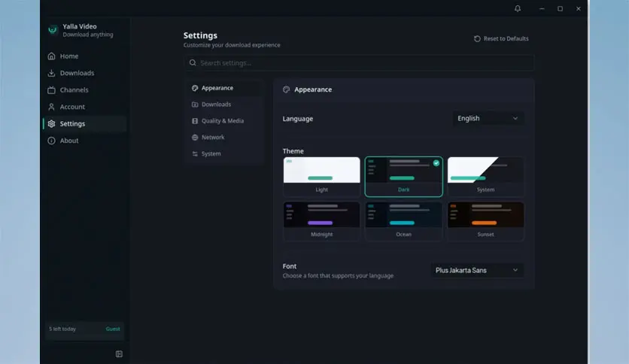Screen dimensions: 629x364
Task: Choose the System theme
Action: (x=485, y=177)
